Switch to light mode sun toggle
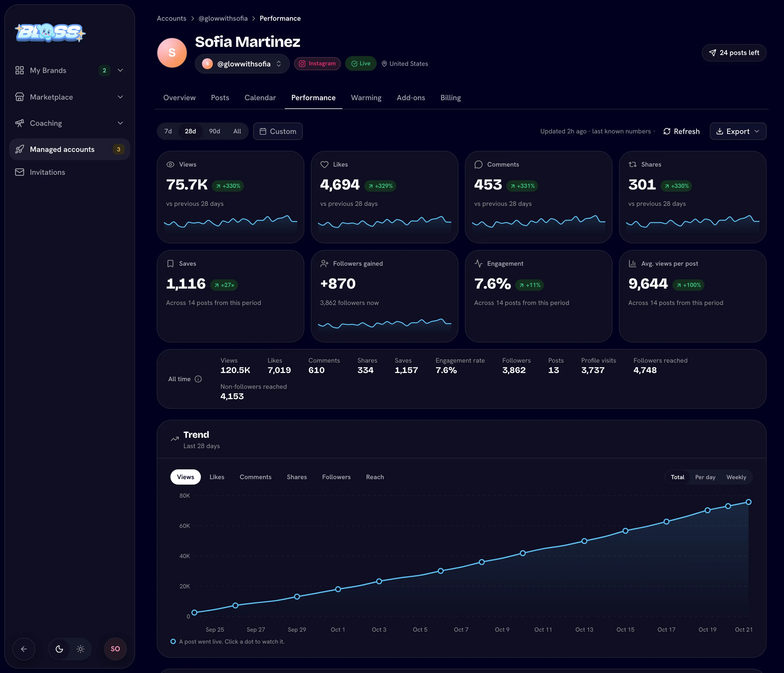The width and height of the screenshot is (784, 673). (81, 649)
